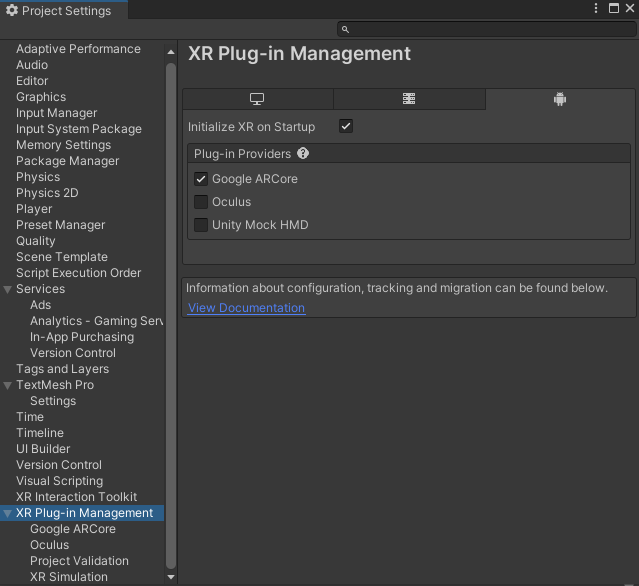
Task: Click the search magnifier icon
Action: [x=345, y=29]
